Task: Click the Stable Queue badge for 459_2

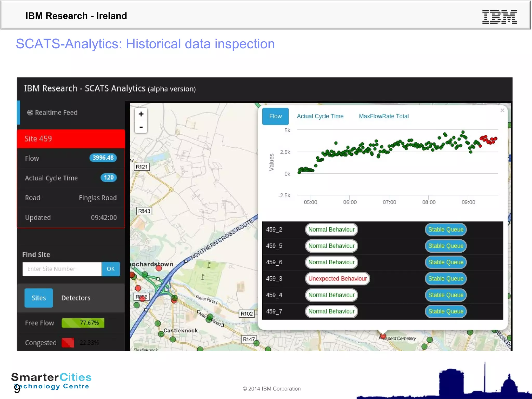Action: coord(446,230)
